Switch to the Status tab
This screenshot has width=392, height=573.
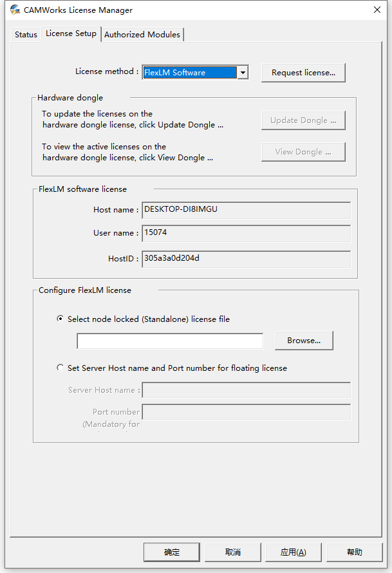coord(26,35)
